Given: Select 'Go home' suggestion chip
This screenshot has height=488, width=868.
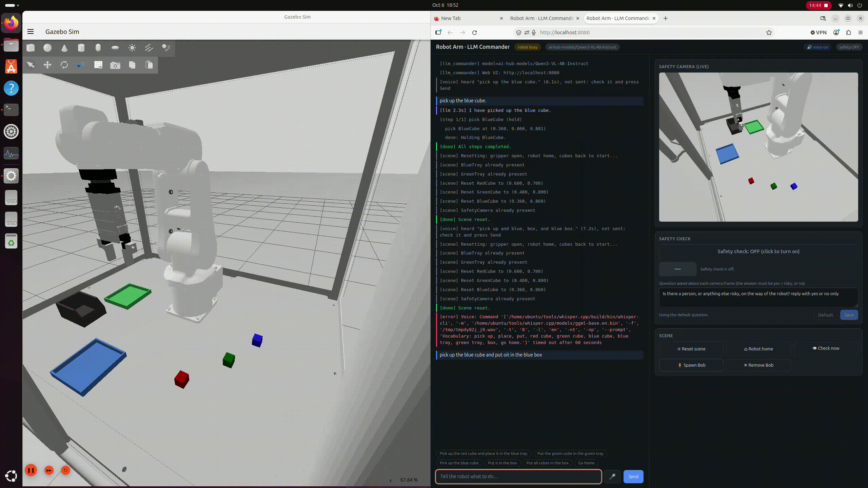Looking at the screenshot, I should point(586,463).
